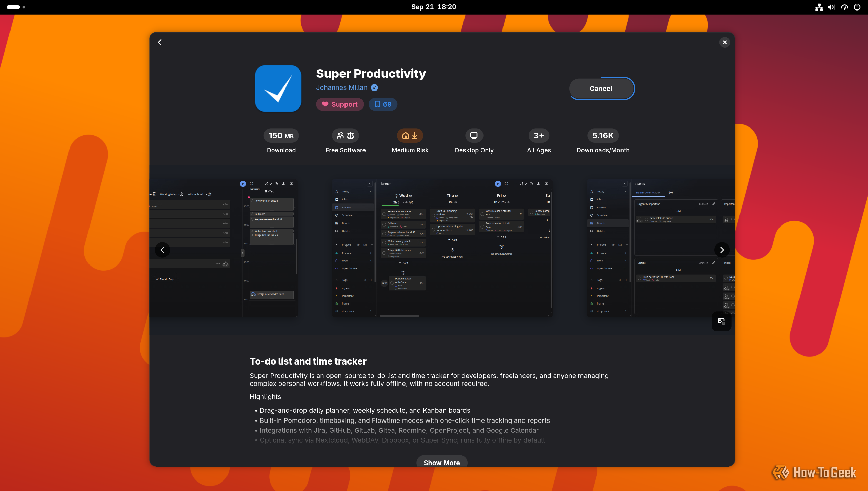
Task: Open the Free Software license tile
Action: (346, 141)
